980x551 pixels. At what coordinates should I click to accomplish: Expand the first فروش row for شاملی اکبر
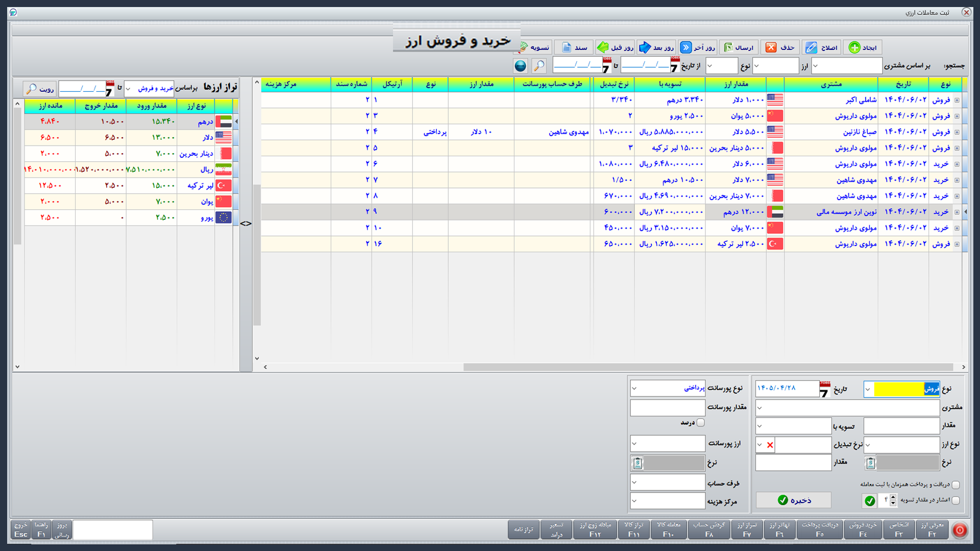pos(957,100)
